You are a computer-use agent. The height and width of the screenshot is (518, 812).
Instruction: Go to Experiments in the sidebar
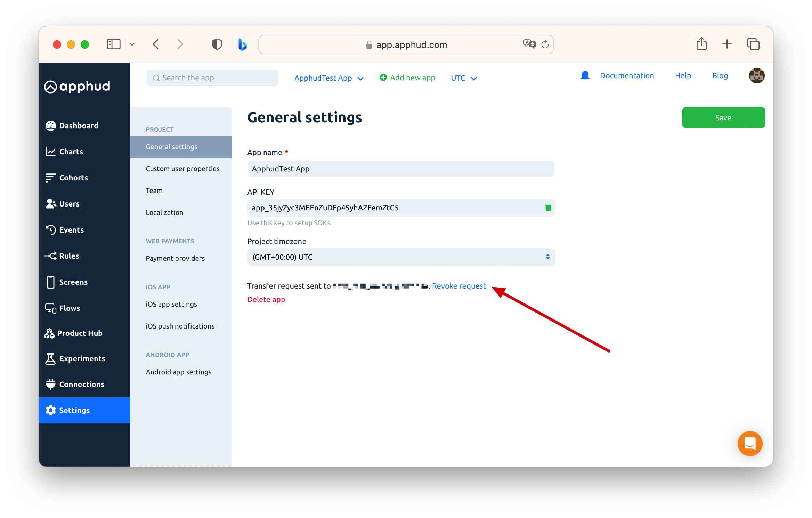[x=82, y=358]
